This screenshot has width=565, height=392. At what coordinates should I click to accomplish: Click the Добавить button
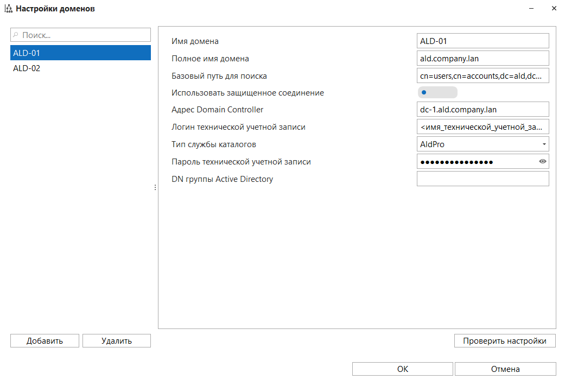(45, 341)
